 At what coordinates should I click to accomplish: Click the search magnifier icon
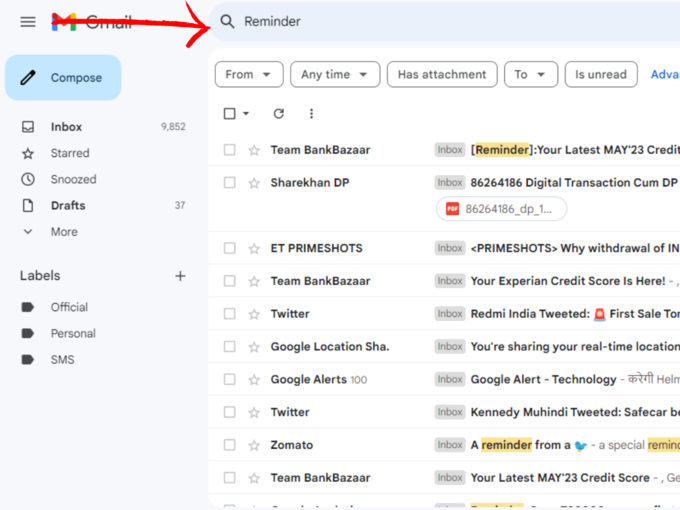click(x=227, y=21)
